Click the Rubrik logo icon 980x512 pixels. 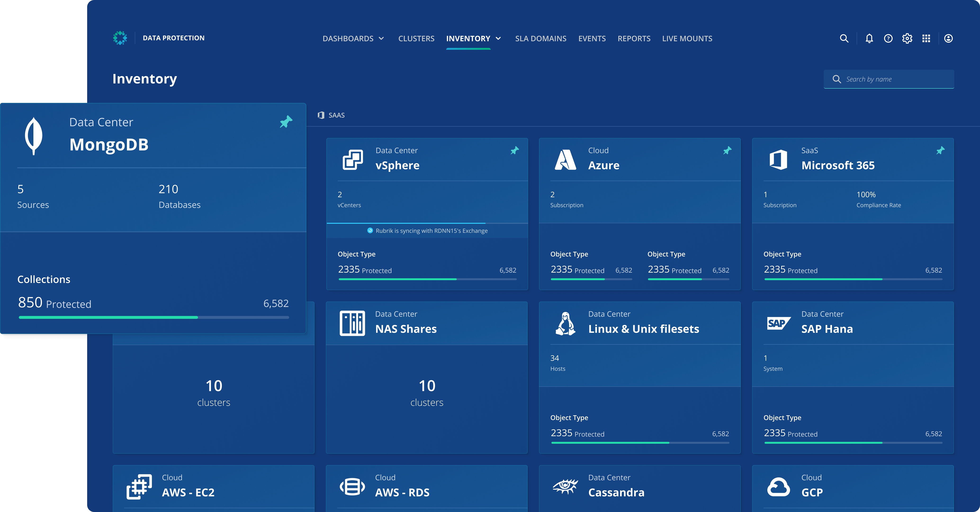120,38
